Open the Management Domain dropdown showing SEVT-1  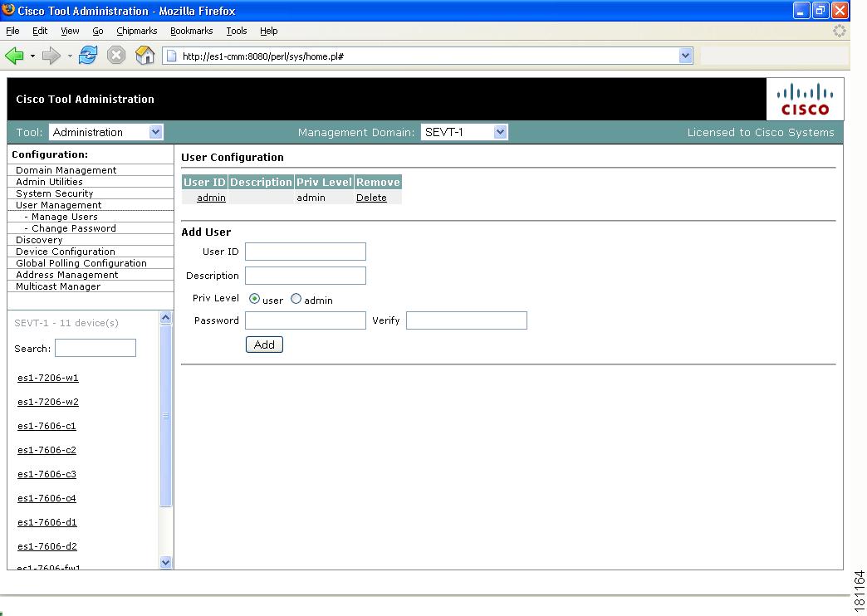point(464,132)
